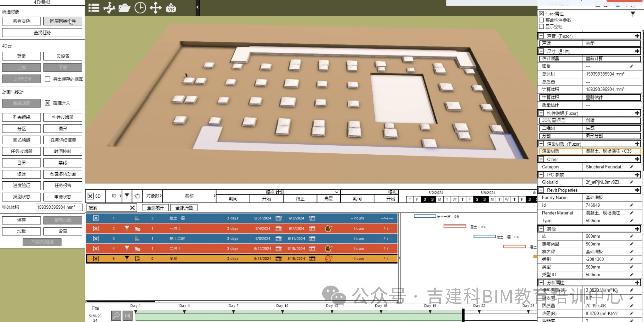Open the list menu icon in top toolbar

coord(94,8)
